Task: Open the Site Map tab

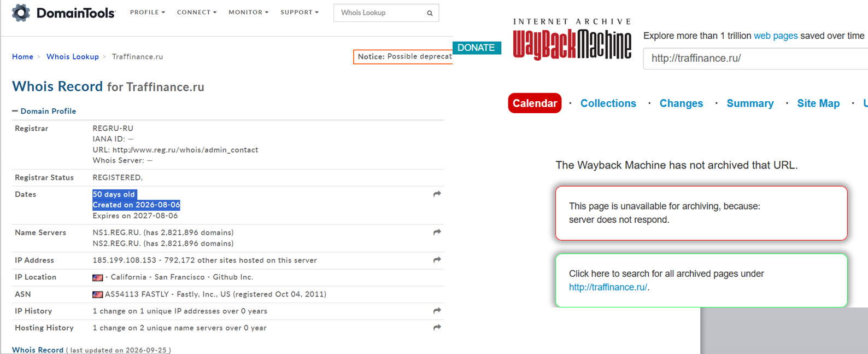Action: click(x=818, y=103)
